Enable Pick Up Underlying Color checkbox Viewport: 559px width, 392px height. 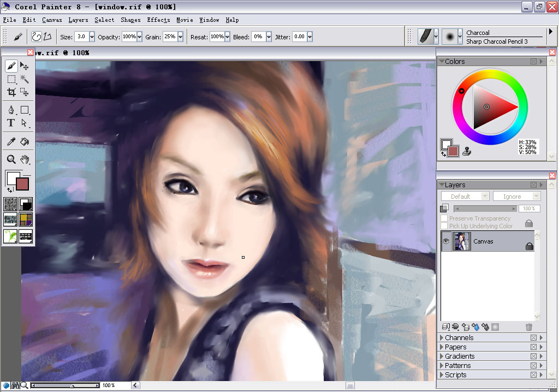[444, 226]
